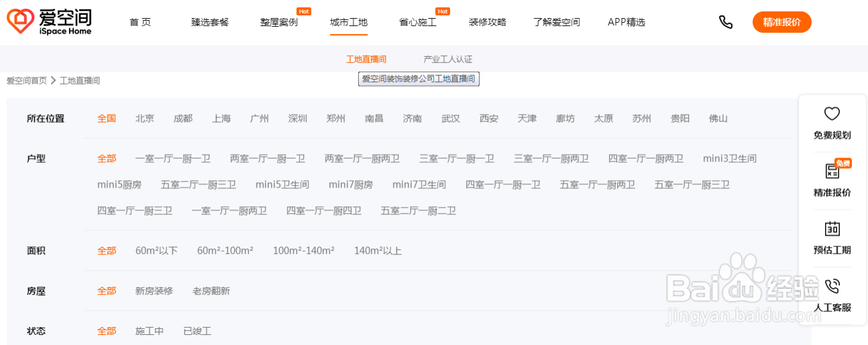The width and height of the screenshot is (868, 345).
Task: Open the calendar icon for 预估工期
Action: coord(832,228)
